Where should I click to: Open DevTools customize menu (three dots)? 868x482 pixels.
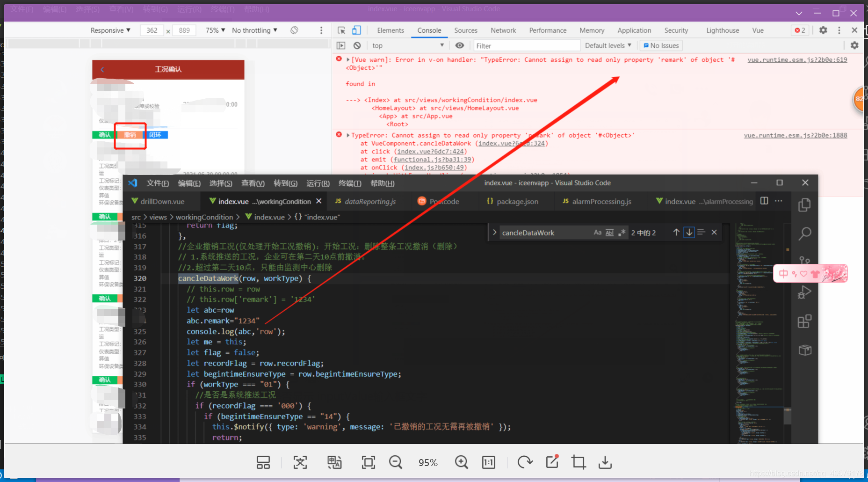[x=839, y=30]
